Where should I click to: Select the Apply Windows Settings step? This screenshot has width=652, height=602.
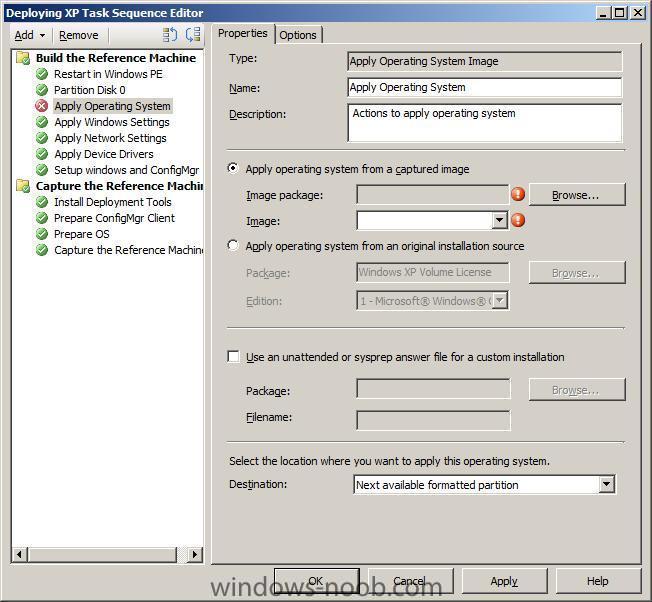coord(112,122)
